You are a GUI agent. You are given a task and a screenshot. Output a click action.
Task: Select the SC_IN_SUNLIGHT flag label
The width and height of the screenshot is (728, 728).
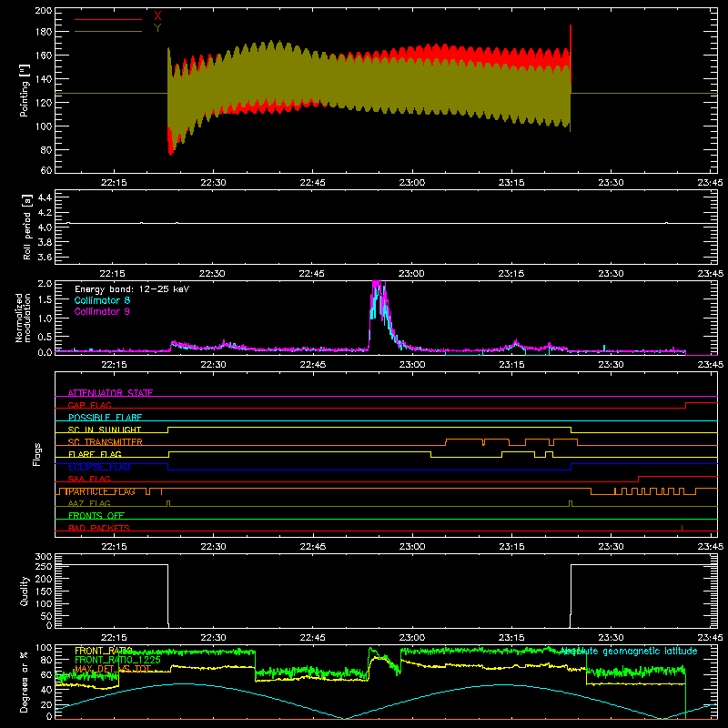105,430
